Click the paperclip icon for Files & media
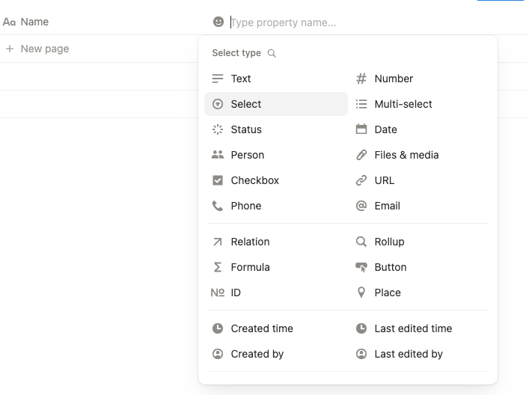The width and height of the screenshot is (532, 395). (x=361, y=155)
